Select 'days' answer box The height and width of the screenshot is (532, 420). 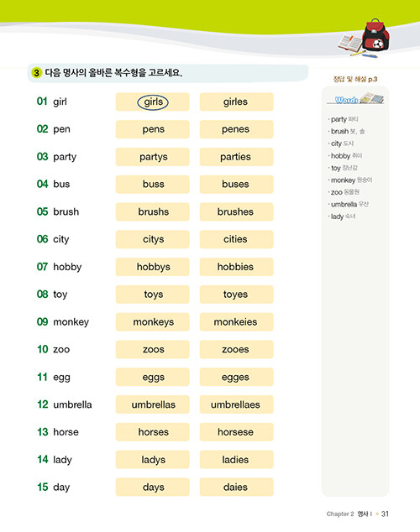[153, 487]
